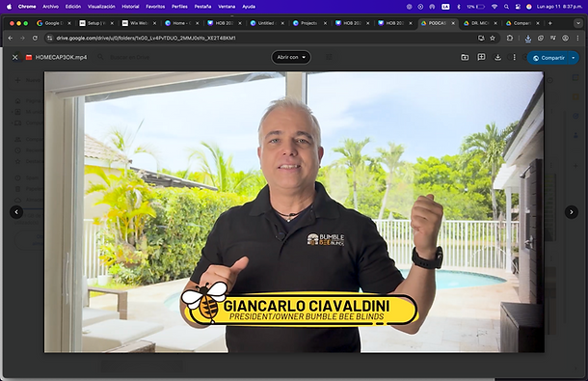Click the HOMECAP3OK.mp4 file name

61,58
